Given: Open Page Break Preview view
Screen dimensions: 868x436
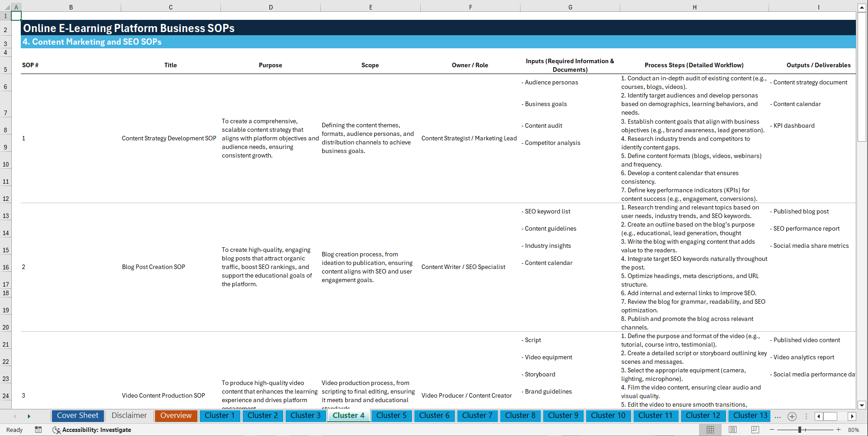Looking at the screenshot, I should point(755,430).
